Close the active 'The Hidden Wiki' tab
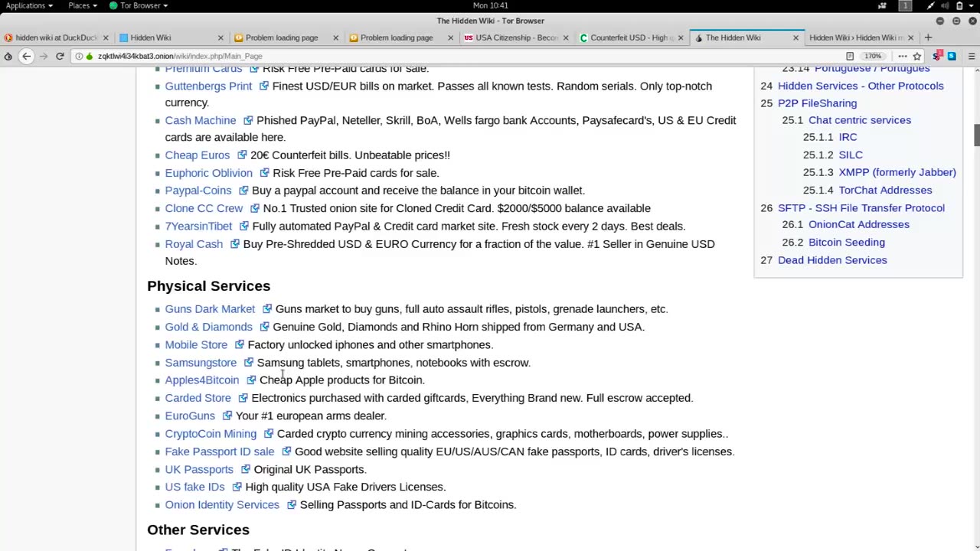The height and width of the screenshot is (551, 980). [795, 37]
